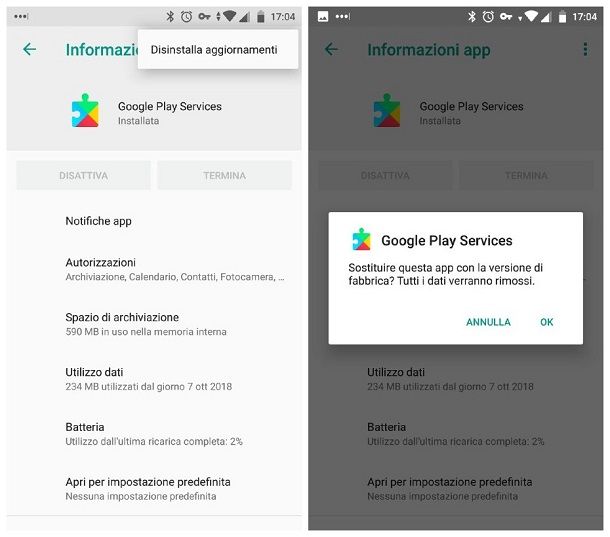Screen dimensions: 610x537
Task: Cancel dialog with ANNULLA
Action: pos(488,322)
